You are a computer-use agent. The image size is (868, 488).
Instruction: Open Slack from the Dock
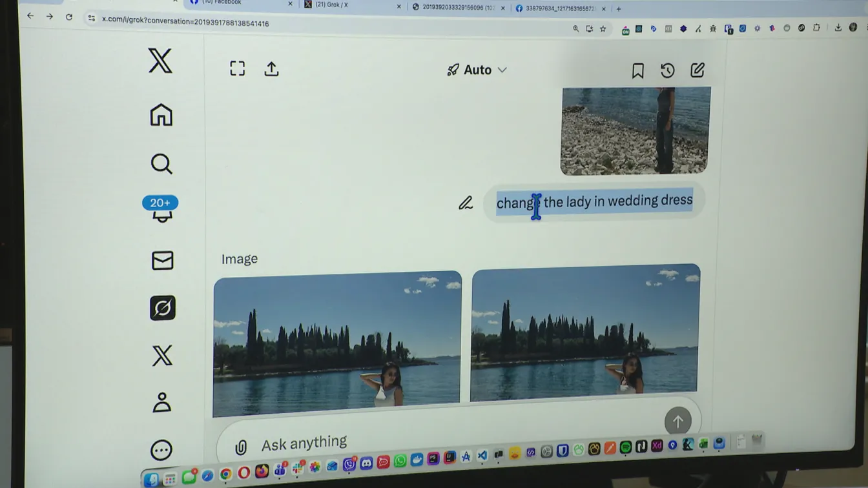click(298, 468)
